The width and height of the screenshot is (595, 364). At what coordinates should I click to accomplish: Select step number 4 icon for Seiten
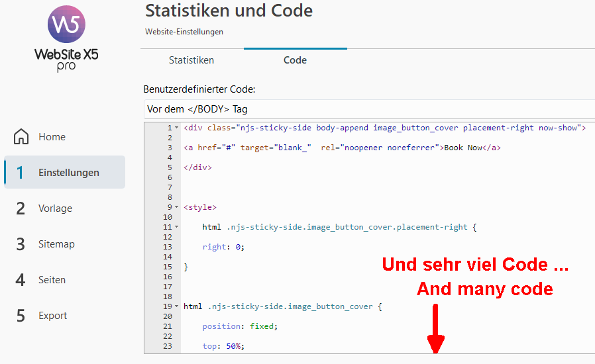pyautogui.click(x=21, y=280)
